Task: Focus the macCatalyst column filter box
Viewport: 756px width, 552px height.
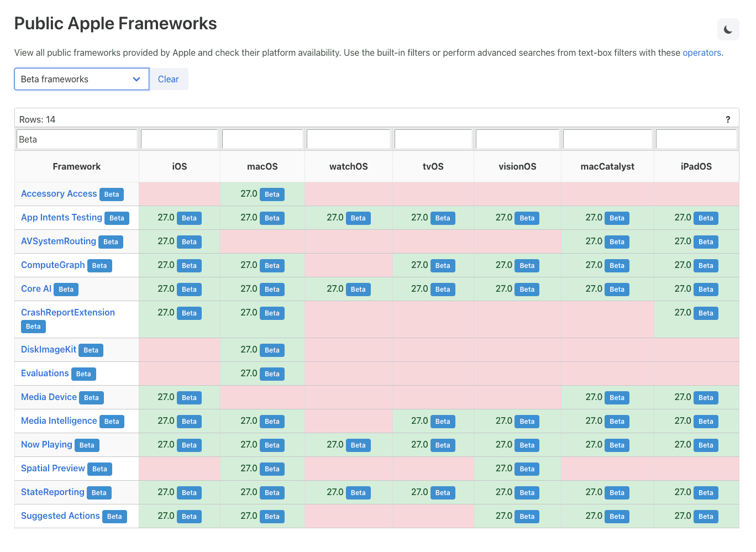Action: click(608, 139)
